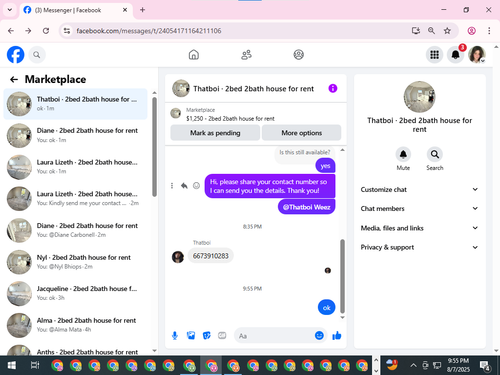Open the Chrome three-dot menu
500x375 pixels.
(489, 31)
